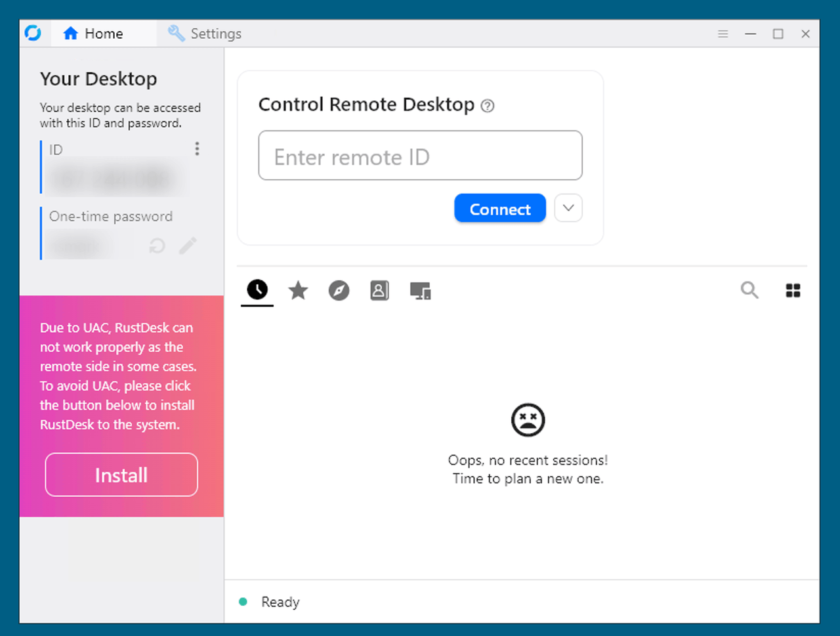Click the UAC warning message text
The image size is (840, 636).
118,376
